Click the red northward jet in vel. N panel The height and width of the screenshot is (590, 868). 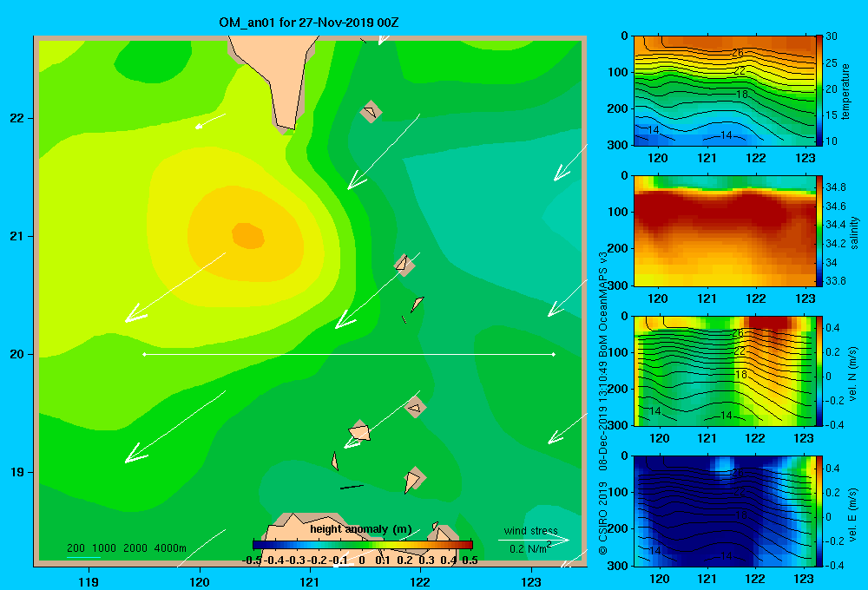(x=769, y=324)
